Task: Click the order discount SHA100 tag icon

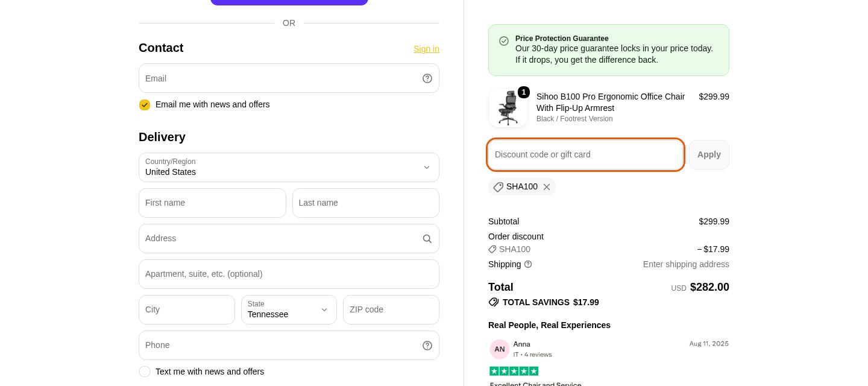Action: tap(492, 249)
